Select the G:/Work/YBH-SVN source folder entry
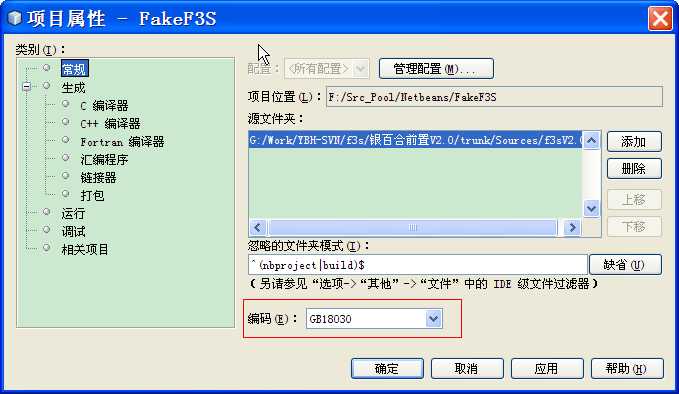 (x=415, y=140)
